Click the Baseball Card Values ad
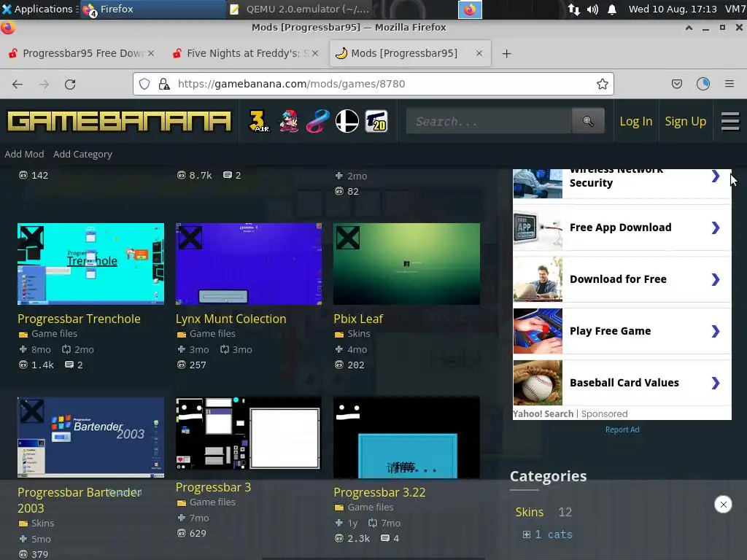This screenshot has height=560, width=747. pos(622,383)
